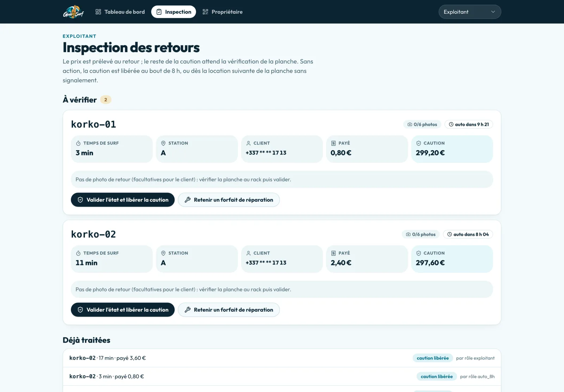This screenshot has height=392, width=564.
Task: Click the Déjà traitées section heading
Action: point(86,340)
